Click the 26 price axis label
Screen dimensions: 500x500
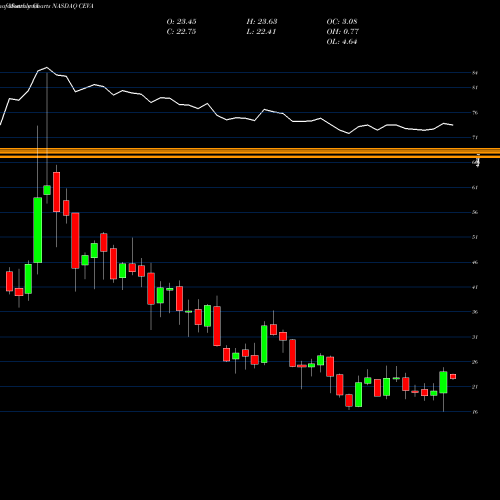475,362
